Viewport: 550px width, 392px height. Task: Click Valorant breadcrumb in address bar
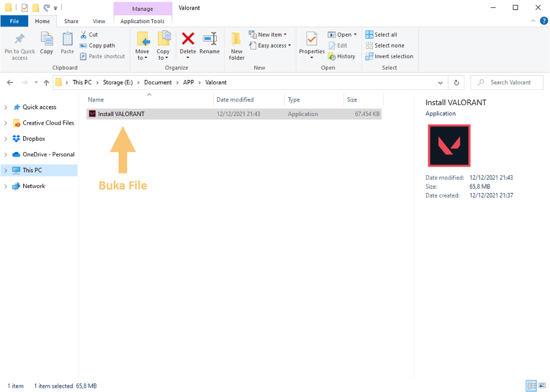(216, 82)
